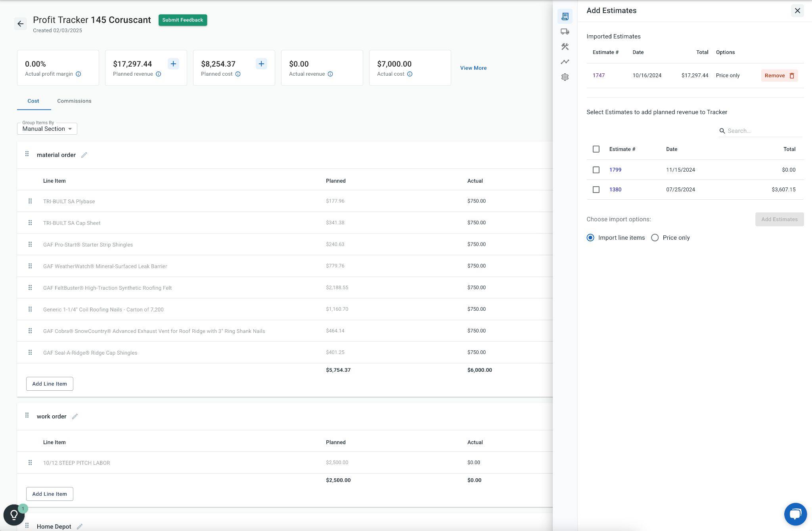This screenshot has height=531, width=812.
Task: Click the estimates document icon in side rail
Action: coord(565,16)
